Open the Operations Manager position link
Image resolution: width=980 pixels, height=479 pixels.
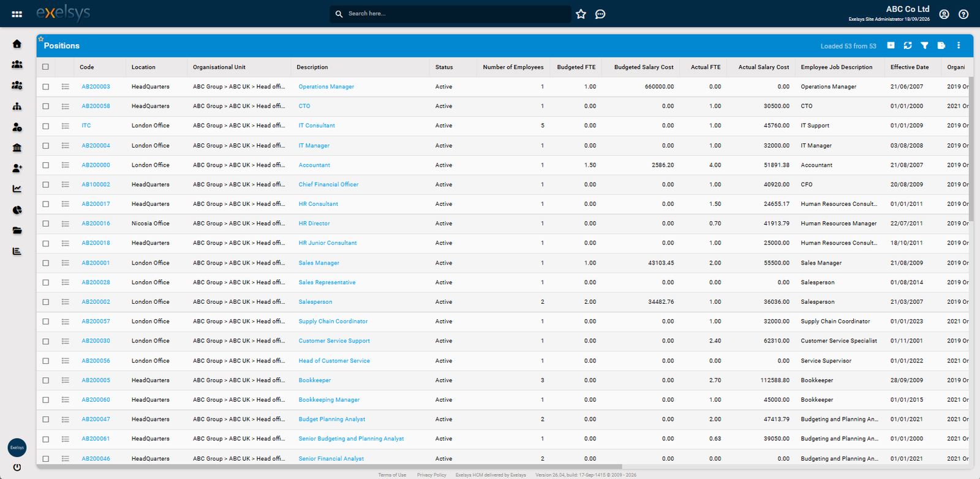coord(326,87)
